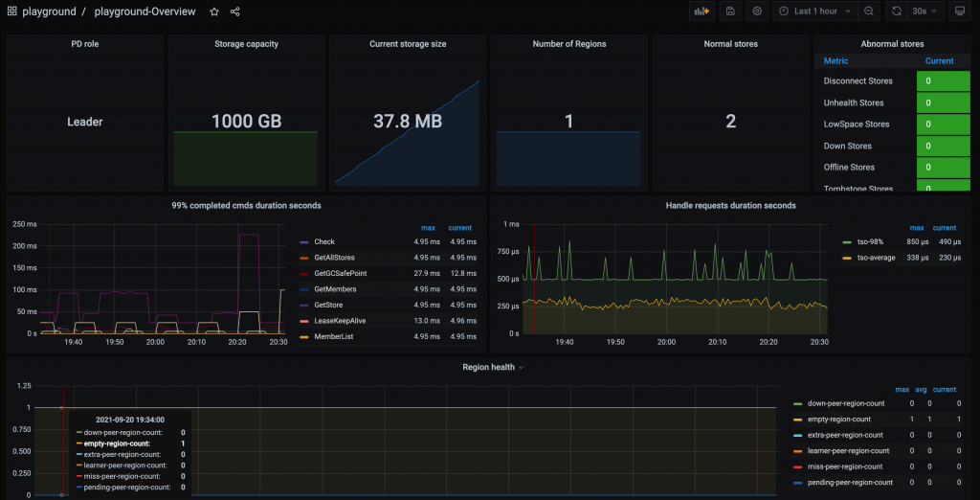Screen dimensions: 980x500
Task: Open PD role panel title
Action: click(84, 44)
